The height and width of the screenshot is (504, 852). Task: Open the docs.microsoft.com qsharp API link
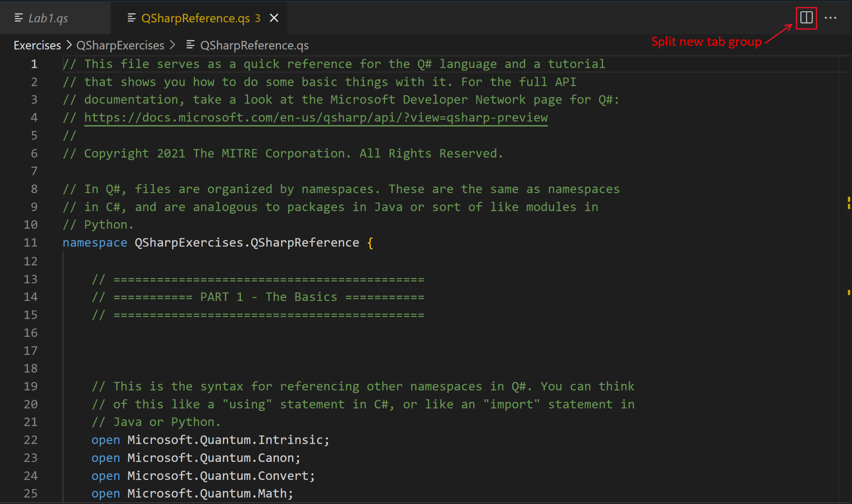pos(316,118)
